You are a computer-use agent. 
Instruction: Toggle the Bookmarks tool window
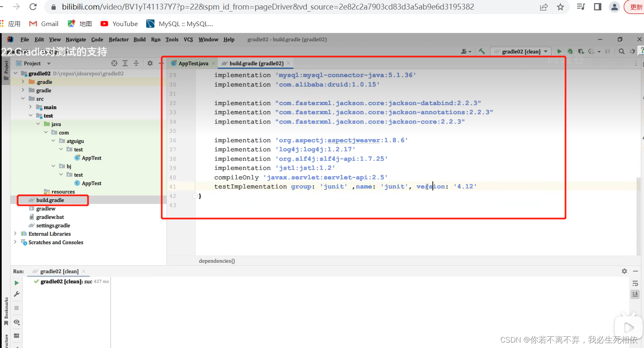6,311
